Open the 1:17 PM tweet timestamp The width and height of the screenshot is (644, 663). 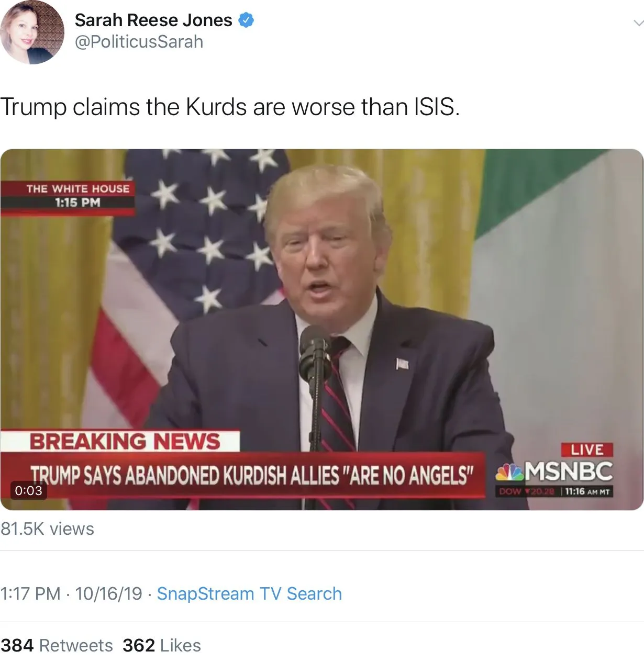coord(30,593)
